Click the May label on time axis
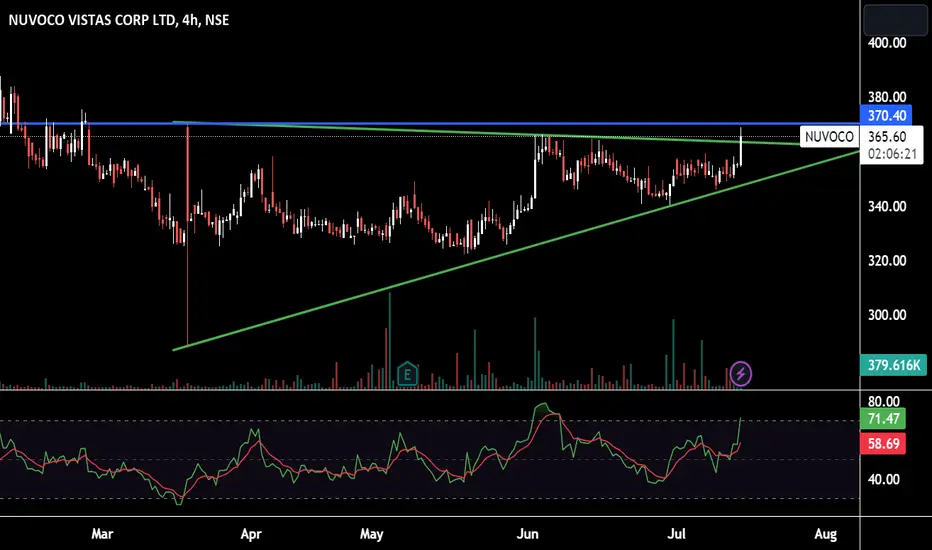Viewport: 932px width, 550px height. 371,534
